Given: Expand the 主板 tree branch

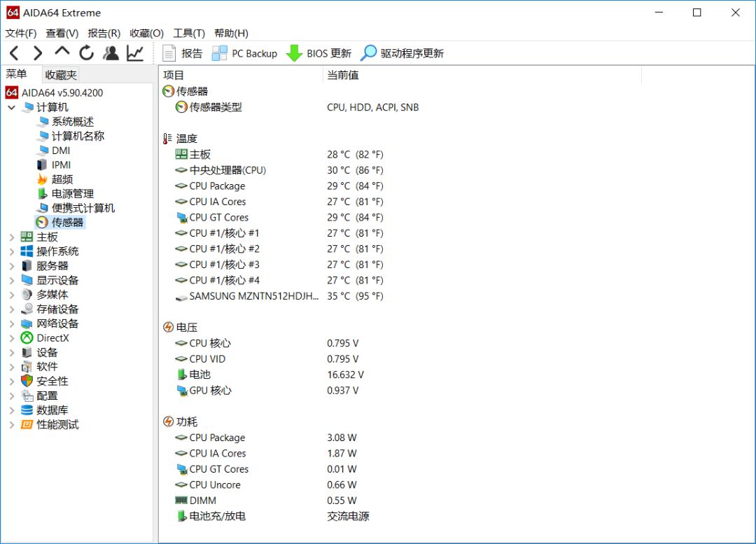Looking at the screenshot, I should (11, 237).
